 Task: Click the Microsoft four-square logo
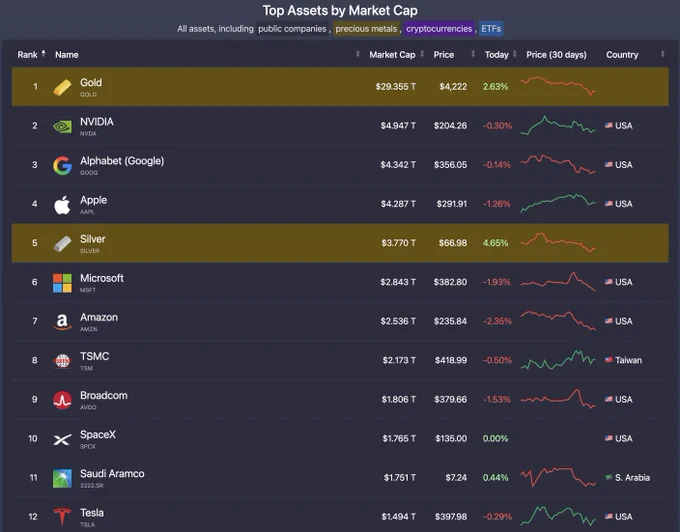pyautogui.click(x=62, y=283)
